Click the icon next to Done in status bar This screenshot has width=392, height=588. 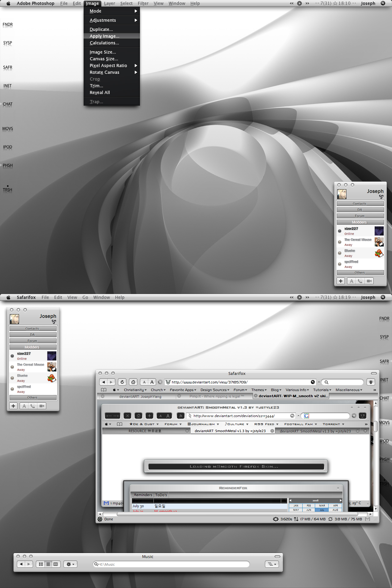pyautogui.click(x=100, y=519)
